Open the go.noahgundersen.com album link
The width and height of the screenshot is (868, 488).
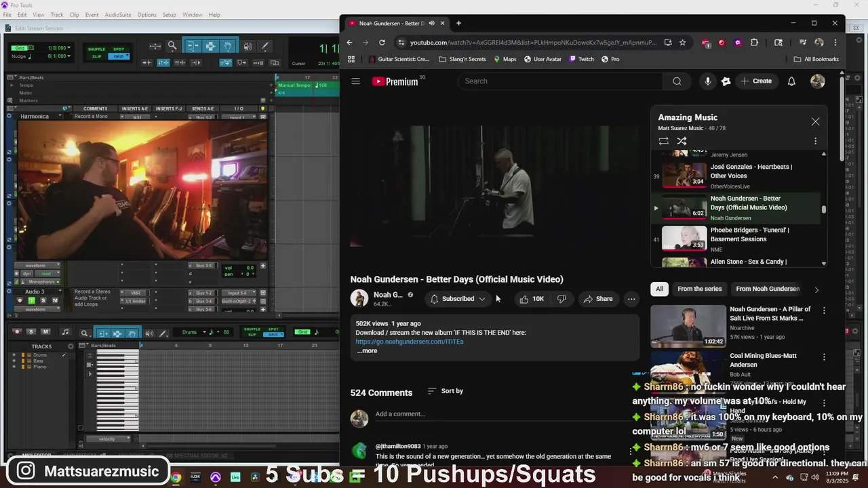click(x=410, y=342)
